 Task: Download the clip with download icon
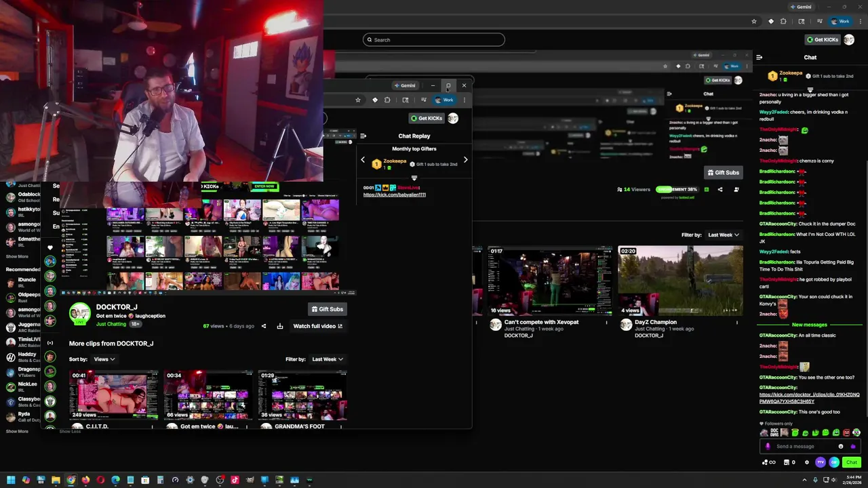click(279, 326)
